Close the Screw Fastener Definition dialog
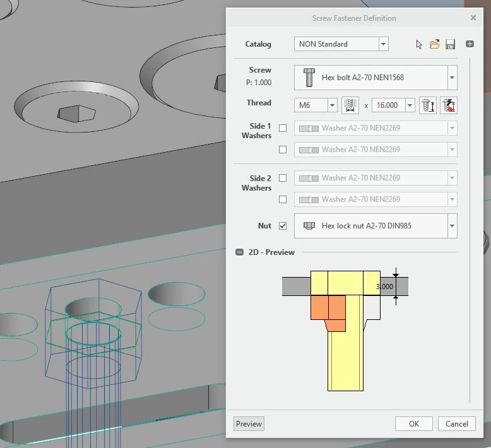The width and height of the screenshot is (491, 448). point(473,18)
